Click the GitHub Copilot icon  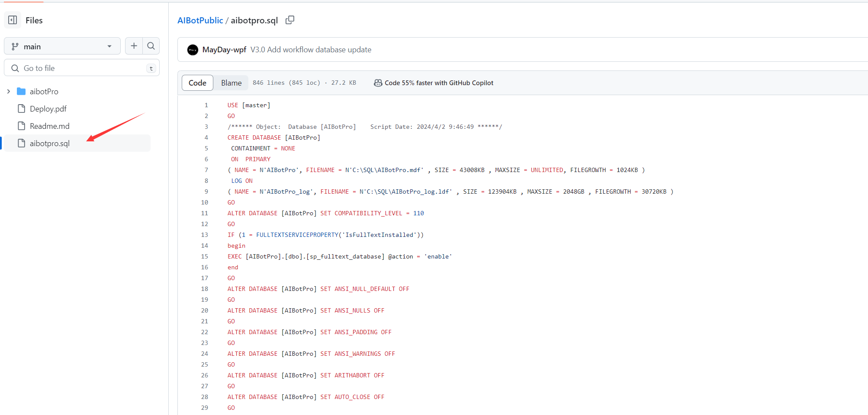pos(378,83)
